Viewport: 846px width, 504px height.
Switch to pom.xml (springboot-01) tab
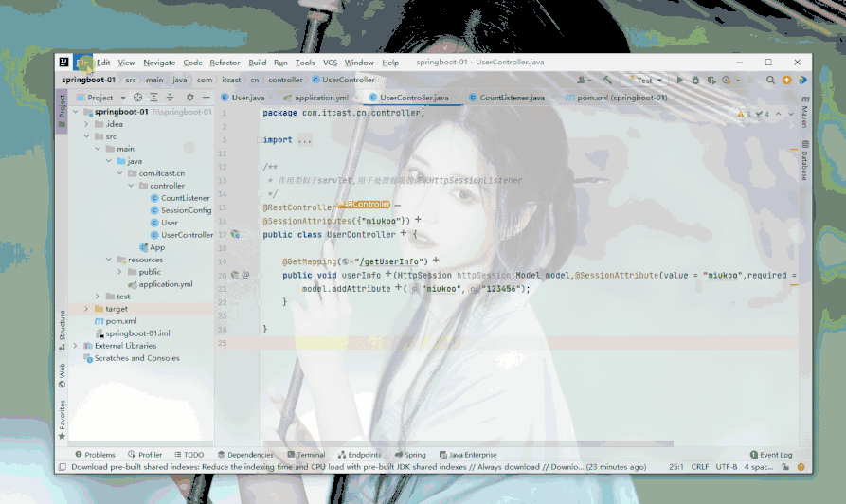pyautogui.click(x=616, y=98)
